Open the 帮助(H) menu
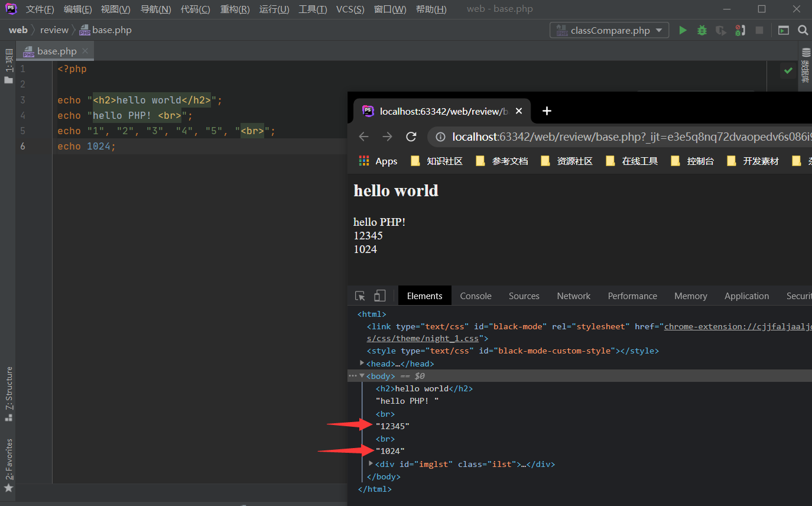812x506 pixels. [431, 9]
